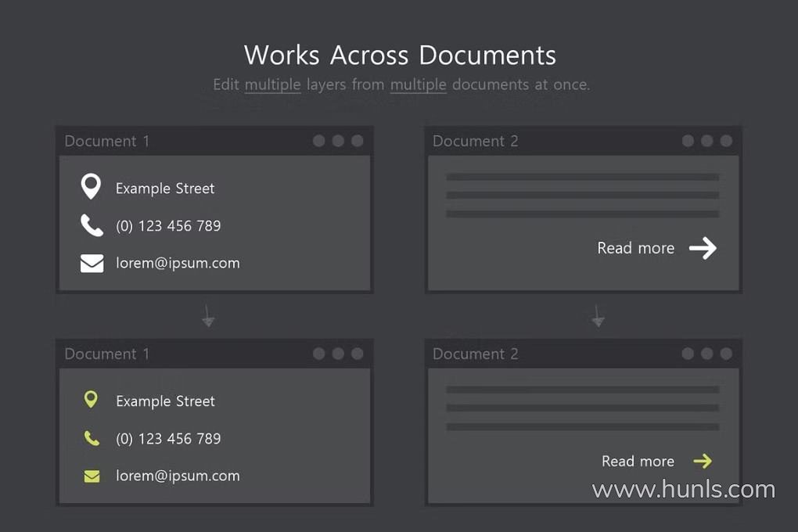The height and width of the screenshot is (532, 798).
Task: Click green phone icon in bottom Document 1
Action: click(x=92, y=438)
